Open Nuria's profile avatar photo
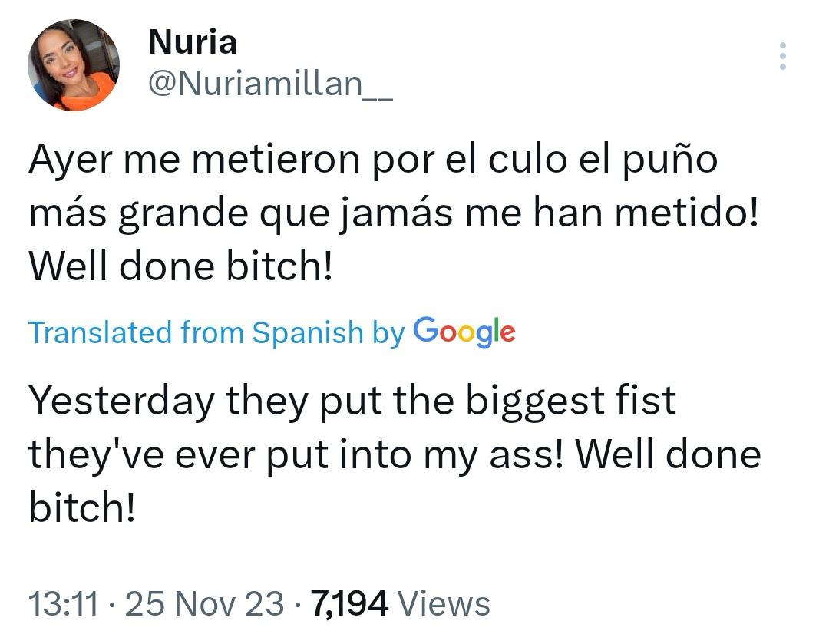The height and width of the screenshot is (644, 829). (74, 65)
